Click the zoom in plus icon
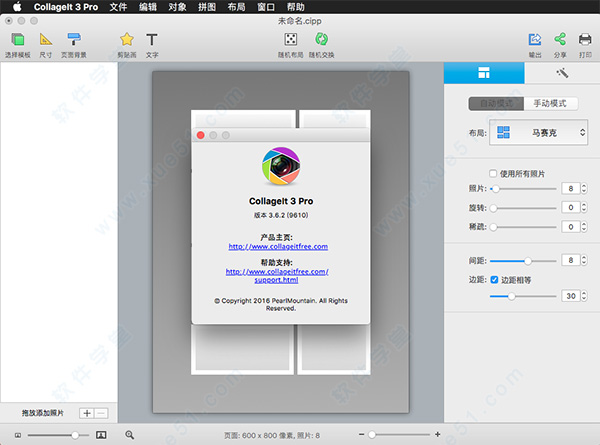600x445 pixels. [437, 434]
